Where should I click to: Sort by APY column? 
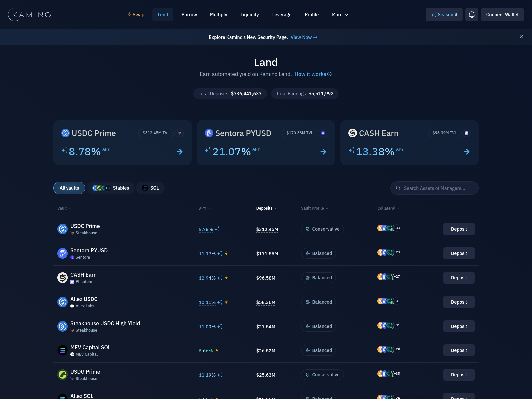coord(205,208)
